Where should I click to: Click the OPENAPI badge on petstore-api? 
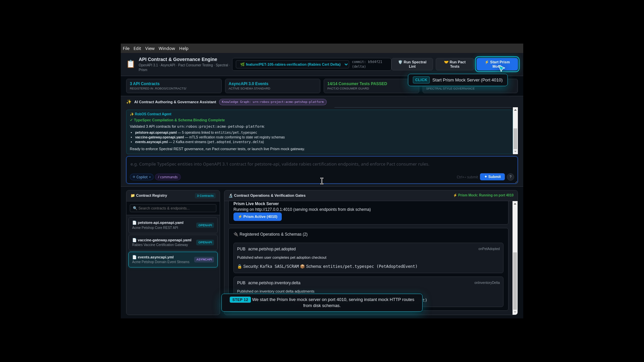pos(205,225)
